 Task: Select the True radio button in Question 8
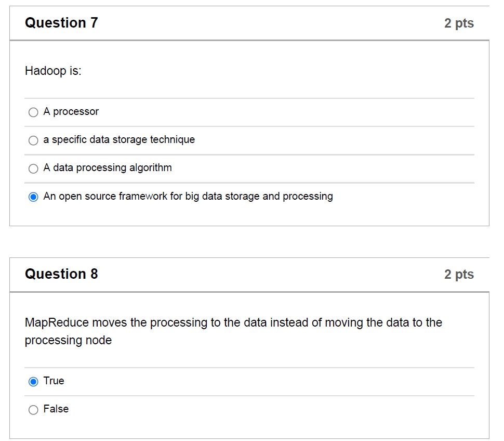[33, 382]
